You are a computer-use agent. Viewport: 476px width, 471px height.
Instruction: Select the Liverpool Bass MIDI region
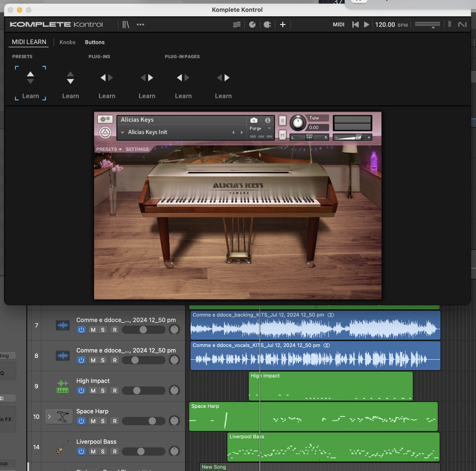click(x=333, y=447)
